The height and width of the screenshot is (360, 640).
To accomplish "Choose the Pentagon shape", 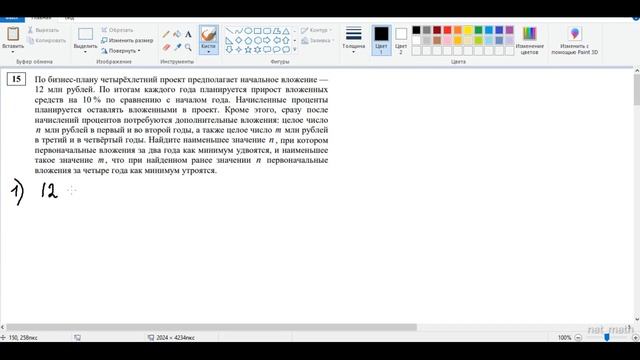I will click(x=248, y=40).
